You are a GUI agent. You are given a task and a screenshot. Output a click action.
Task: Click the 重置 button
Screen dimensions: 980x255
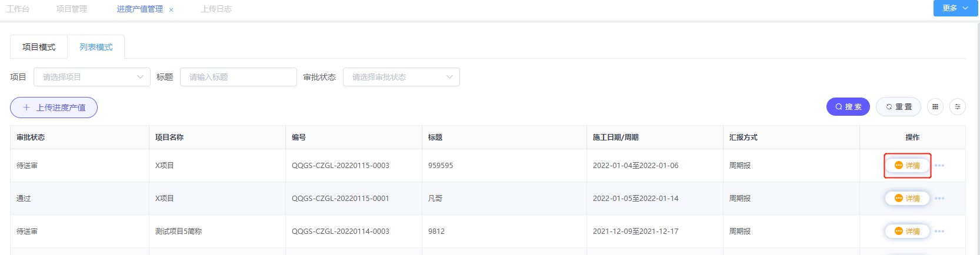[x=899, y=107]
